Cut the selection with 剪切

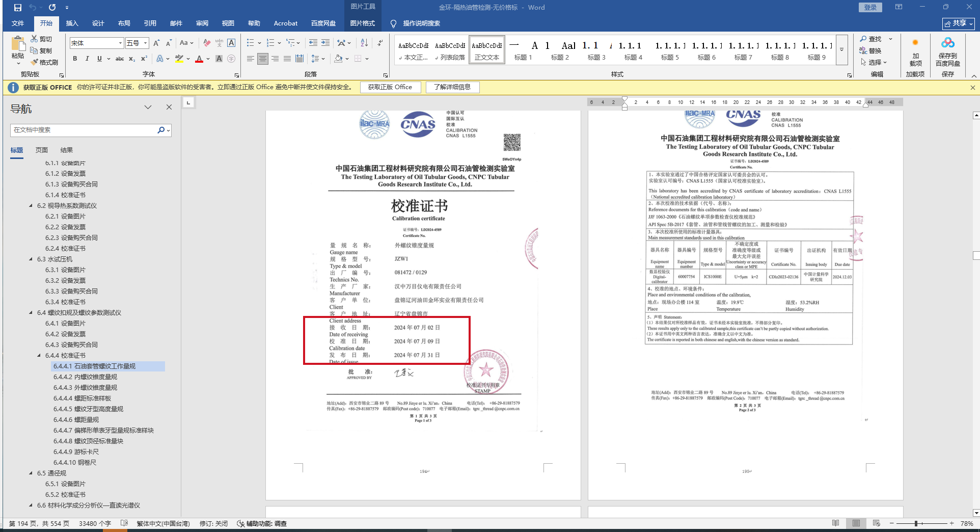pyautogui.click(x=41, y=39)
